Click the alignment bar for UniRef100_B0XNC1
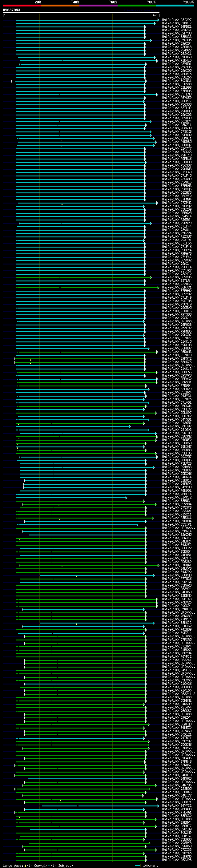Screen dimensions: 197x868 click(x=79, y=81)
